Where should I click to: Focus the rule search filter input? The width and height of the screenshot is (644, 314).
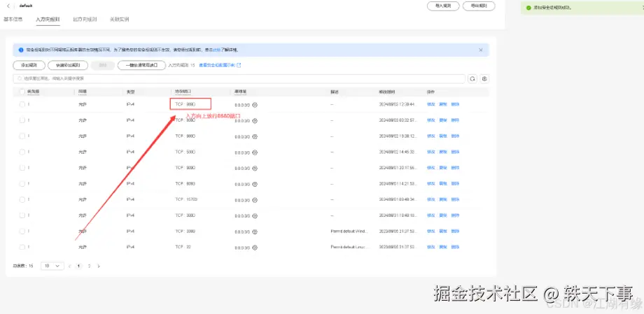pos(239,78)
